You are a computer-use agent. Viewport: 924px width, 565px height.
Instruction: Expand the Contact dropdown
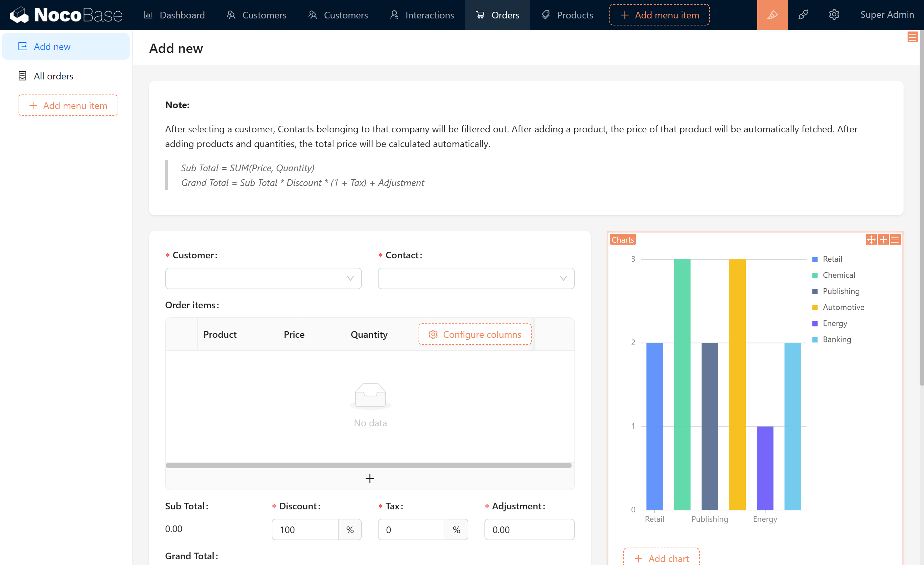[x=475, y=278]
